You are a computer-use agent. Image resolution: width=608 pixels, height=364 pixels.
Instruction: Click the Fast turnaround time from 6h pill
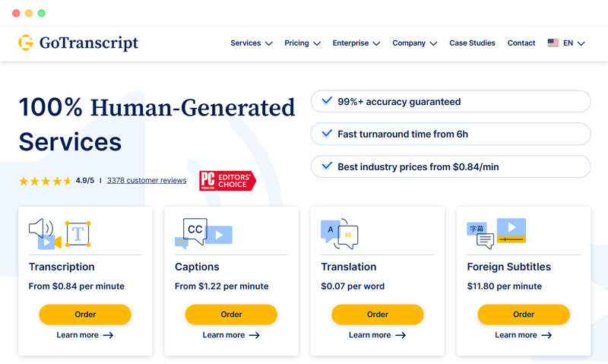pyautogui.click(x=451, y=134)
